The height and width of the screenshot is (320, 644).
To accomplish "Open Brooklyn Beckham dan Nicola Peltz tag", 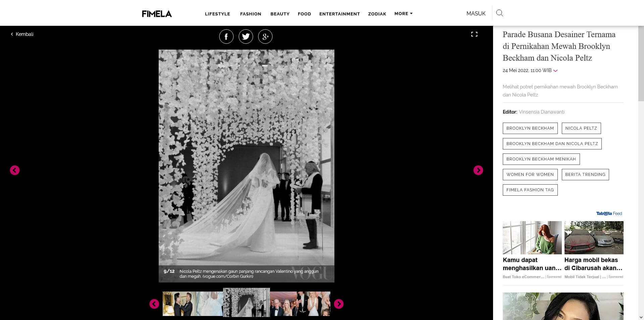I will pos(552,144).
